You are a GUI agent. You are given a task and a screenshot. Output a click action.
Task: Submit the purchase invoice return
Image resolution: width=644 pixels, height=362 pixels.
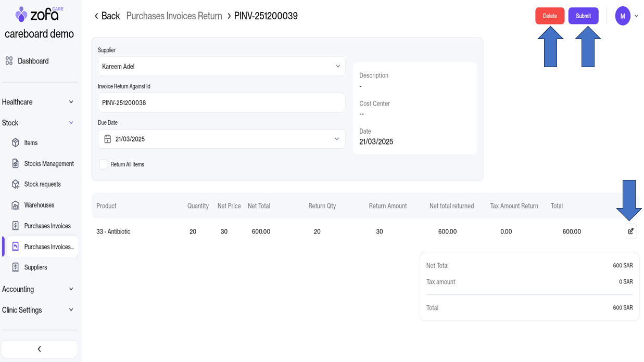[x=583, y=16]
